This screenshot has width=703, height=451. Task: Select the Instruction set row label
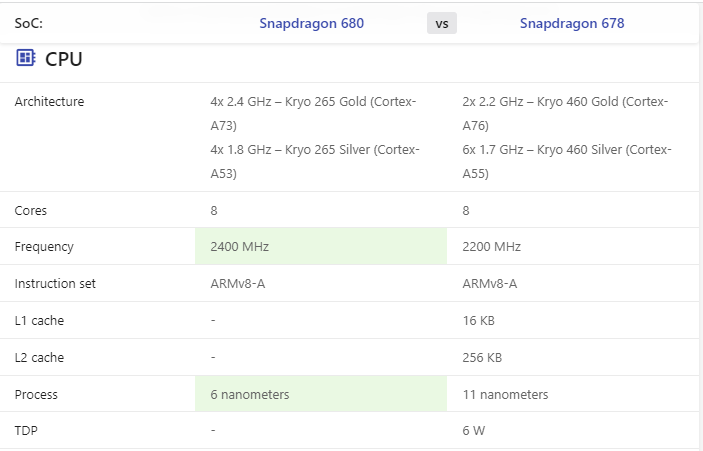click(55, 284)
